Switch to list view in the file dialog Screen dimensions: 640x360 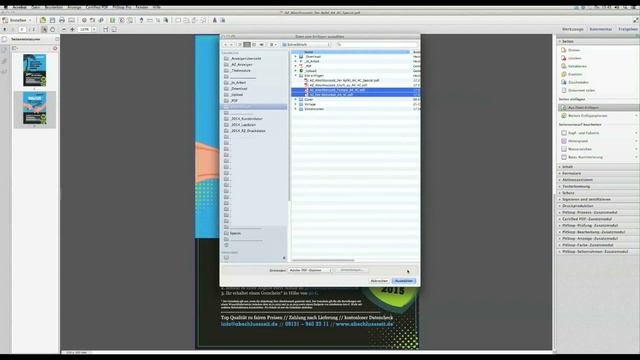(x=247, y=44)
